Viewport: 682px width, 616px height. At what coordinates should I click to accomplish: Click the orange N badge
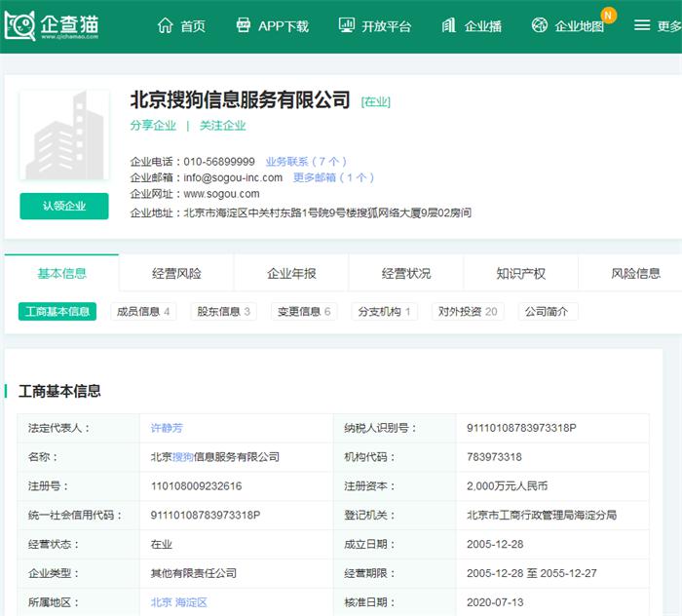[x=608, y=16]
